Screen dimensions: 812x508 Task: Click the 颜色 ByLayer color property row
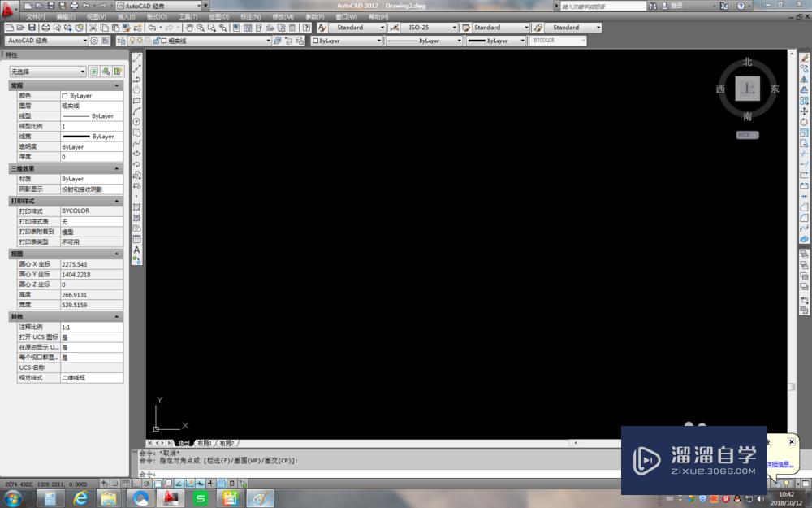click(70, 96)
